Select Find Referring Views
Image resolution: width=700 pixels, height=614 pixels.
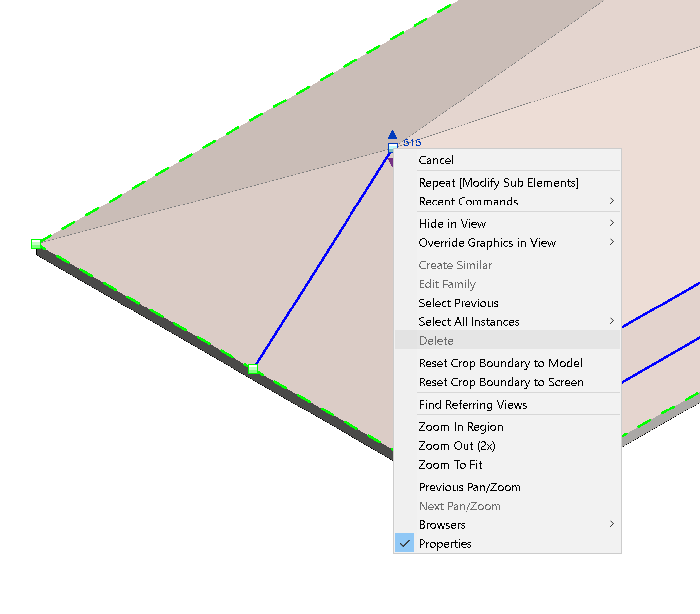click(472, 404)
